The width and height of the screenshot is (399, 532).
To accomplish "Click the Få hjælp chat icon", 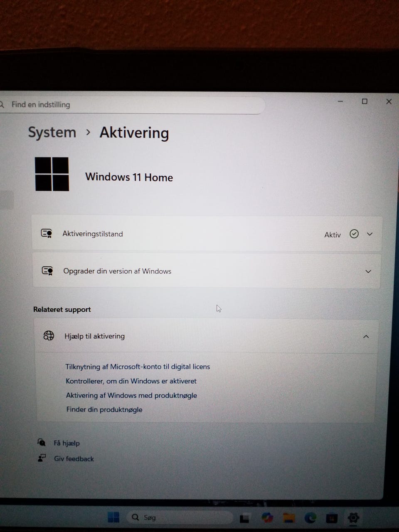I will click(x=42, y=442).
